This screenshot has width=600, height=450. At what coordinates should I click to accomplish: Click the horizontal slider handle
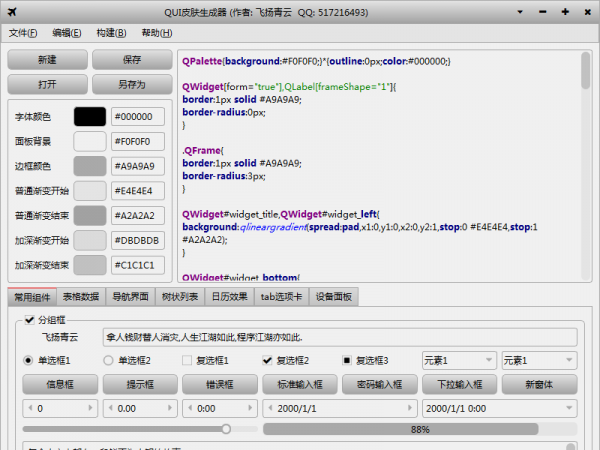[x=226, y=429]
